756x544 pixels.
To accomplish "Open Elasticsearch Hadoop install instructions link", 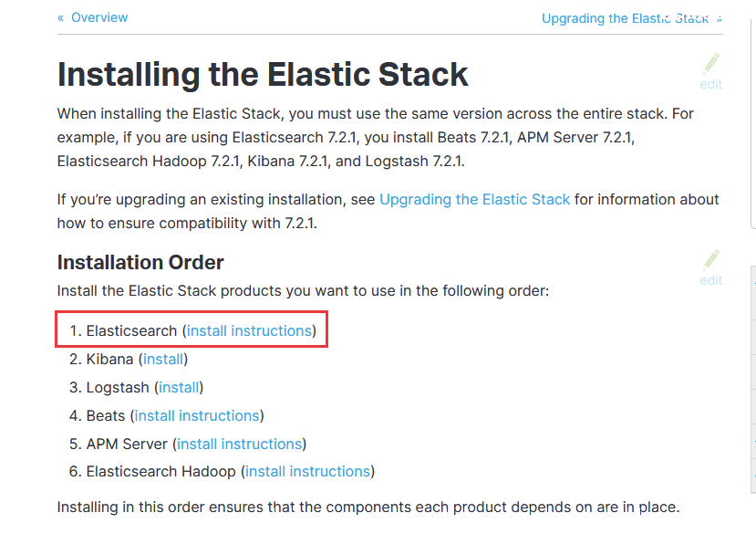I will (x=308, y=472).
